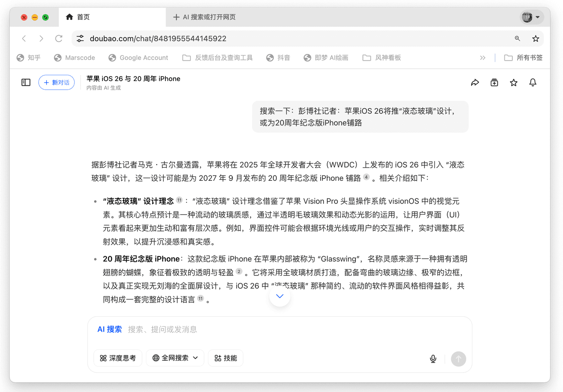Viewport: 563px width, 392px height.
Task: Toggle 深度思考 deep thinking mode
Action: pyautogui.click(x=118, y=358)
